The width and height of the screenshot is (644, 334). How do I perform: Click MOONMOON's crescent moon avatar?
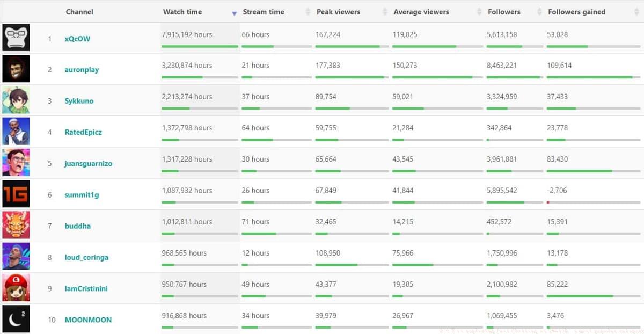(16, 319)
